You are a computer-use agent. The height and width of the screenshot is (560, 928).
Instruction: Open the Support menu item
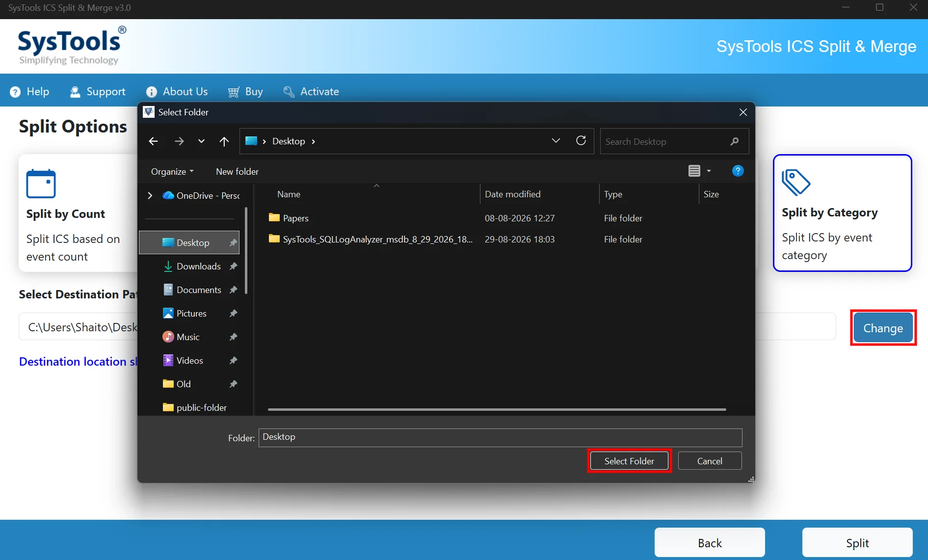98,92
